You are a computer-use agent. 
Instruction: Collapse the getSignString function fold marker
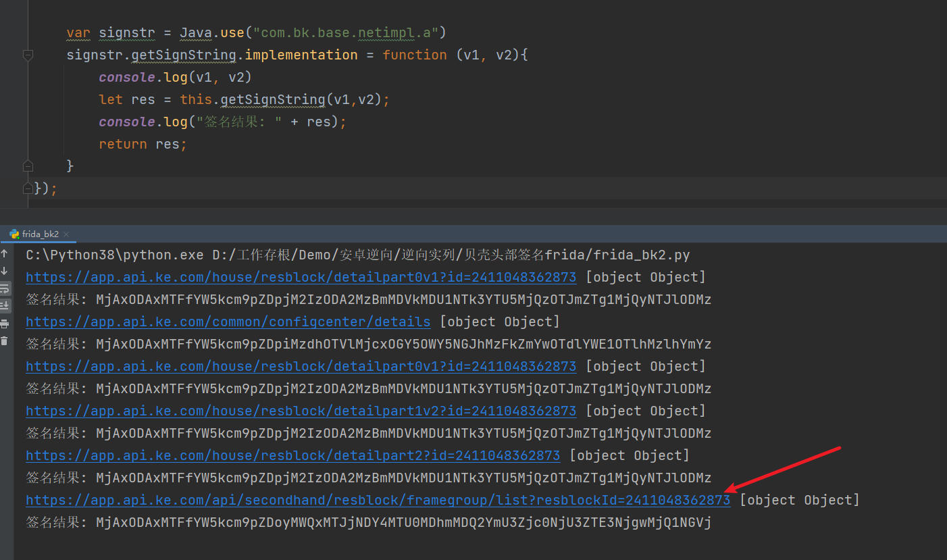(28, 55)
